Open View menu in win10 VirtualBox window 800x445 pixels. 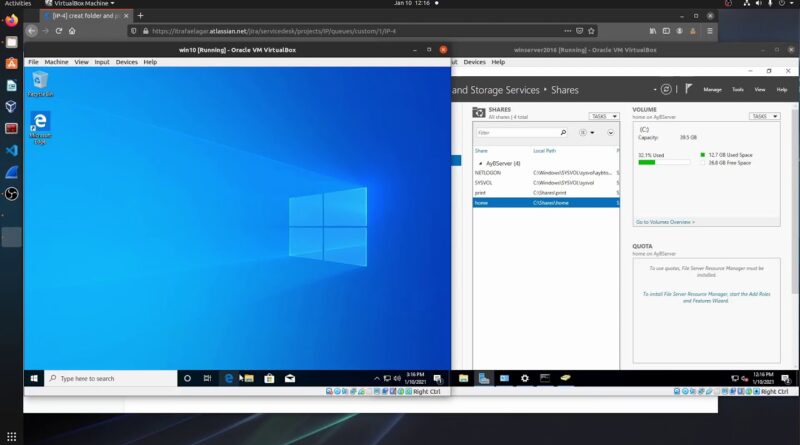click(x=81, y=62)
